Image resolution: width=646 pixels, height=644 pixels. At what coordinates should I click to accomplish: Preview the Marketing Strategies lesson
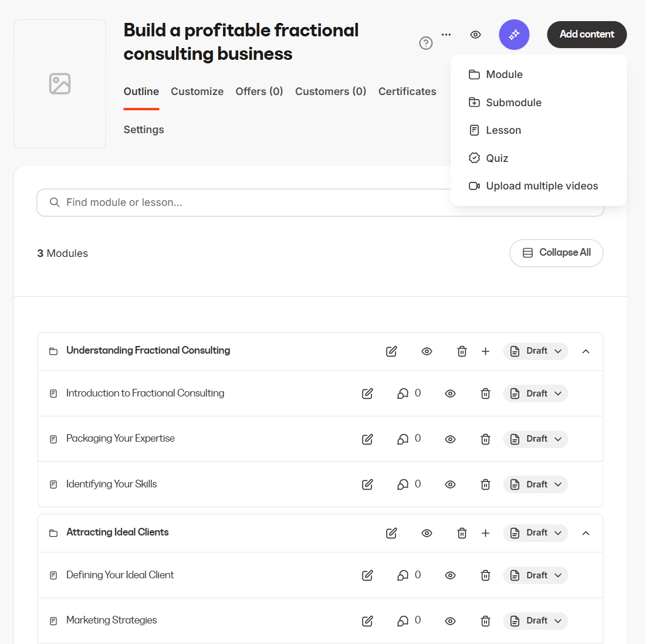tap(450, 621)
